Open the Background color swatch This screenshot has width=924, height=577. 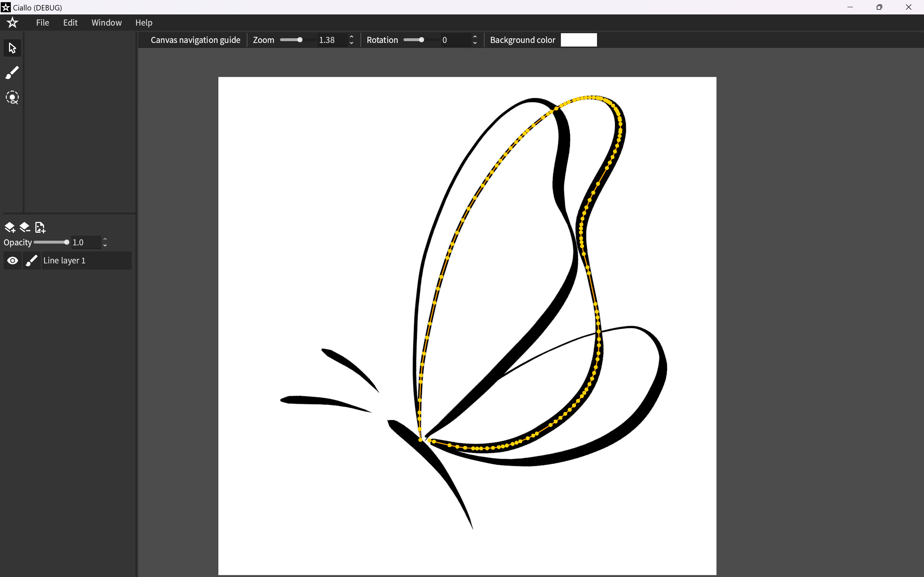click(x=578, y=40)
